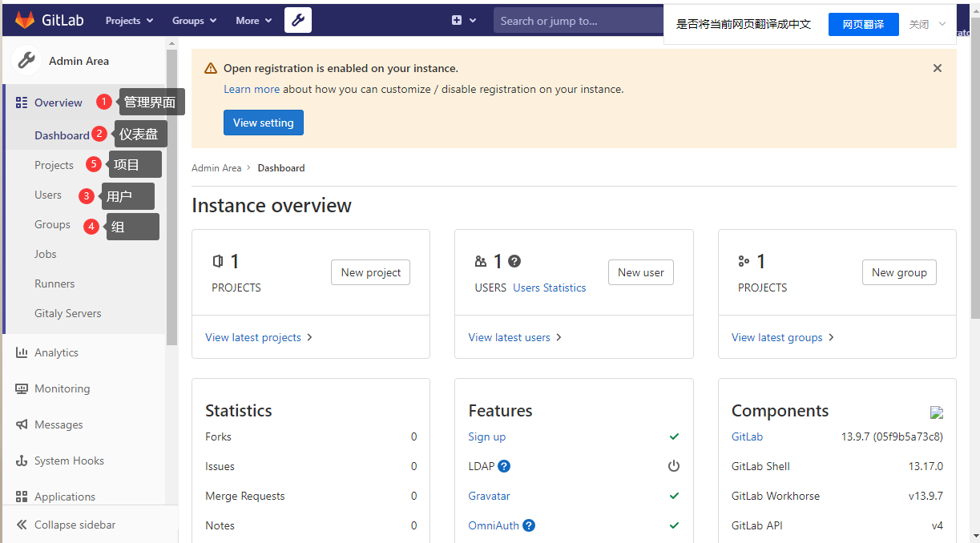980x543 pixels.
Task: Click the Monitoring screen icon
Action: click(22, 388)
